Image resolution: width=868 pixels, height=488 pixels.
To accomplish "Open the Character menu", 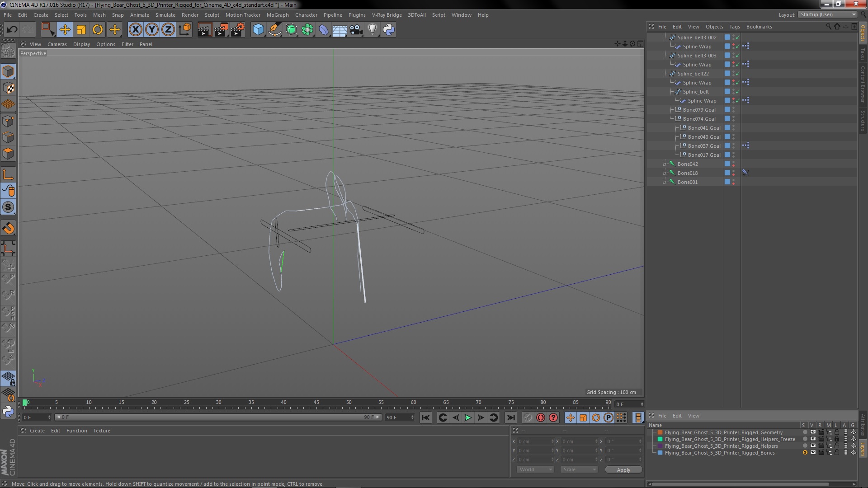I will (x=306, y=15).
